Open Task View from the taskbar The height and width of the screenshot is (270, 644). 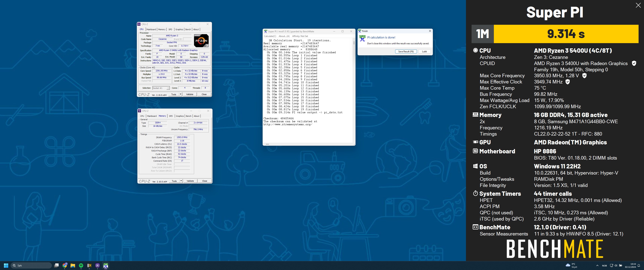[x=57, y=265]
